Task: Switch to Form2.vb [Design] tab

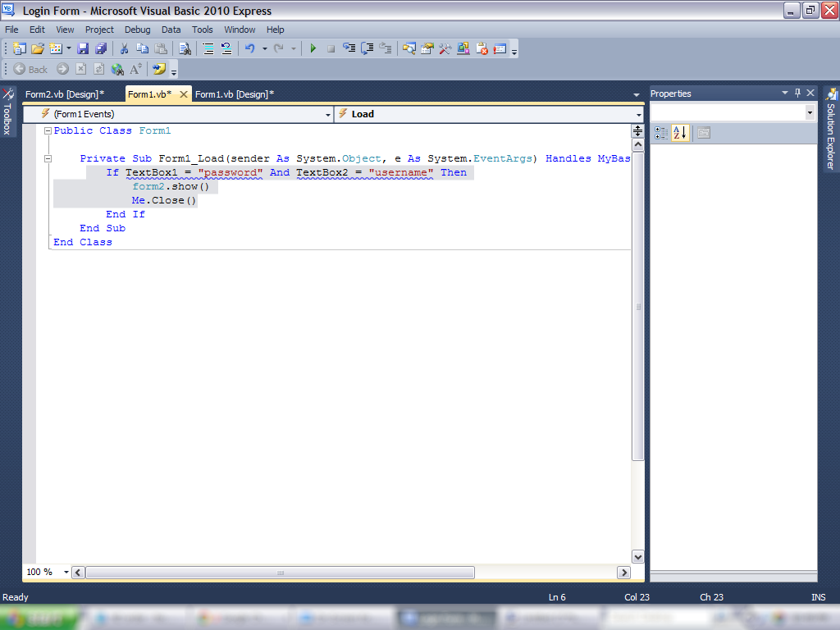Action: pyautogui.click(x=64, y=94)
